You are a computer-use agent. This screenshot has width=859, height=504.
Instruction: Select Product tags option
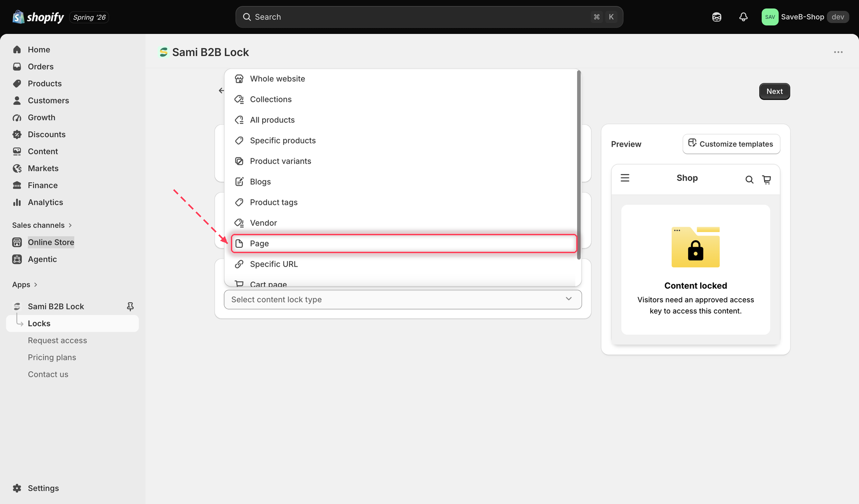tap(404, 202)
